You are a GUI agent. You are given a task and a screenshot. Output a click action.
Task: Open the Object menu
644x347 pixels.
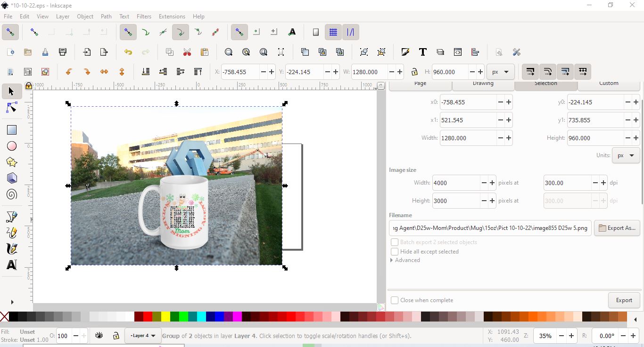(x=85, y=16)
